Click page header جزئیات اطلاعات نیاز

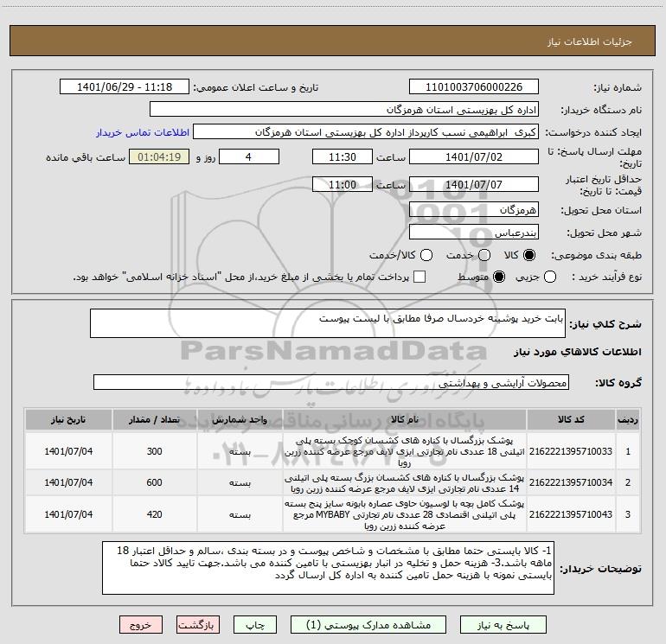589,41
